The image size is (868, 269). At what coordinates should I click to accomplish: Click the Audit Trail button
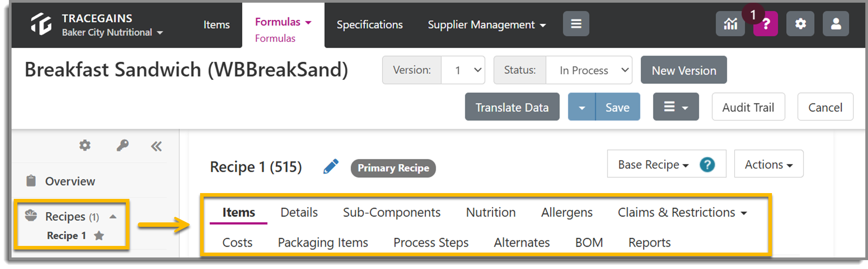coord(748,107)
